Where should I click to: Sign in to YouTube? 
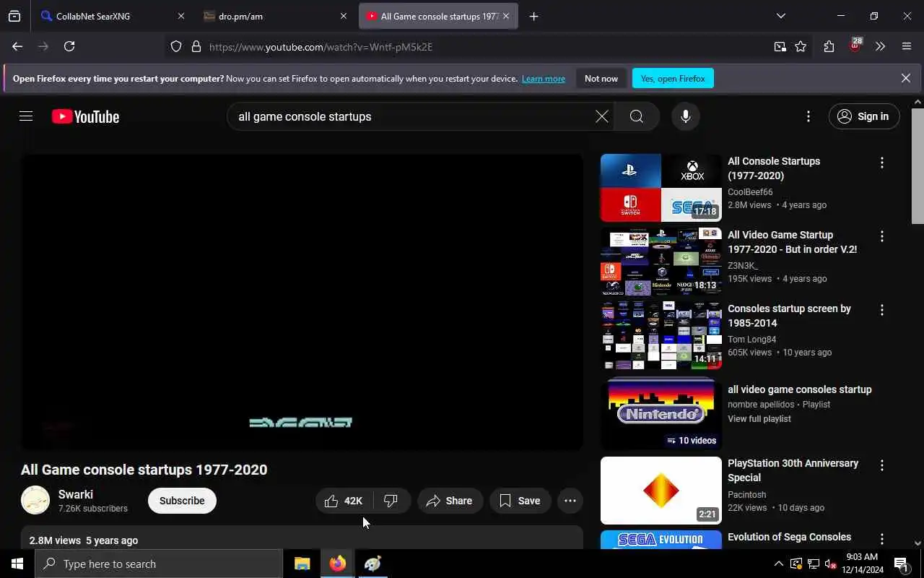click(x=864, y=116)
